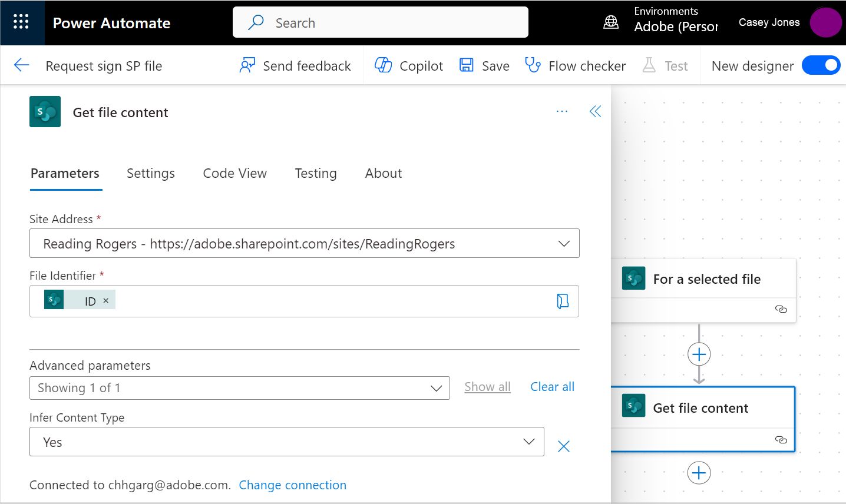The width and height of the screenshot is (846, 504).
Task: Expand the Advanced parameters dropdown
Action: pos(436,388)
